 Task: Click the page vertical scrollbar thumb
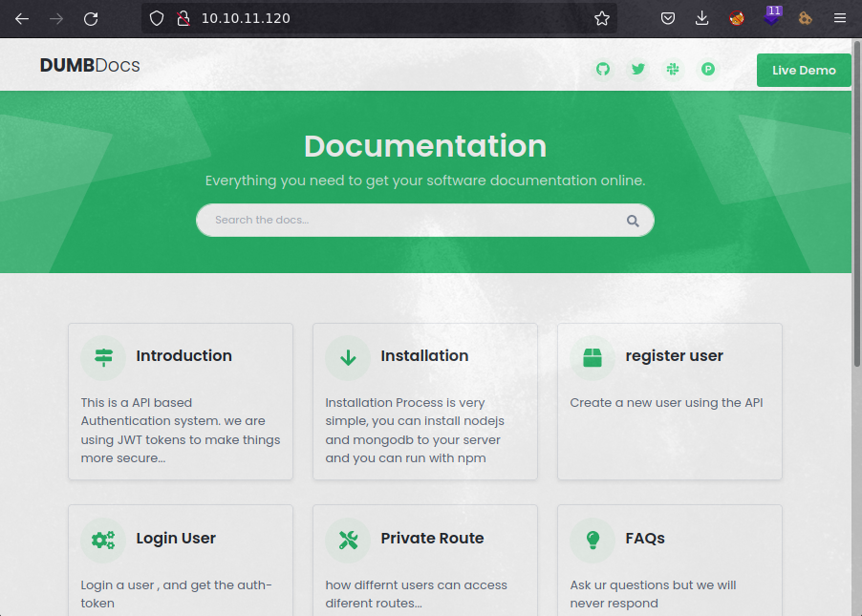click(856, 203)
